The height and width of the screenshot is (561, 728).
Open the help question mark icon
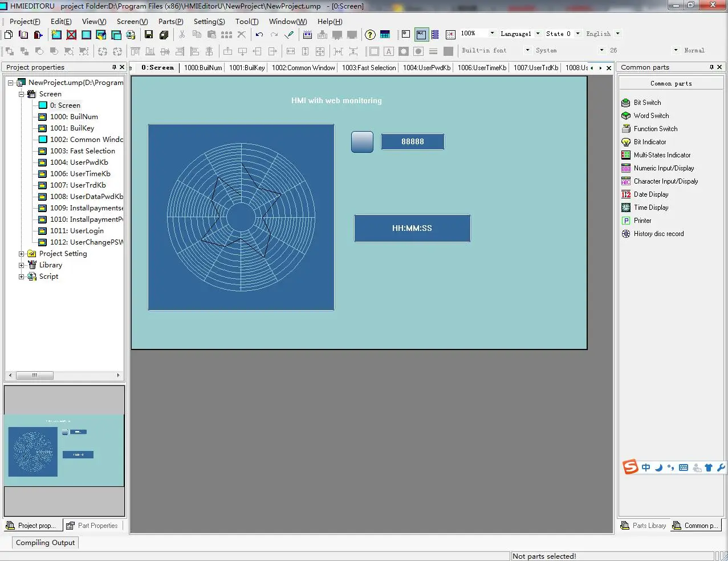(370, 35)
